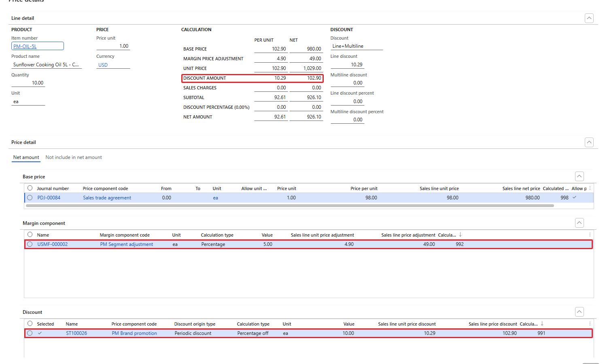
Task: Click the Margin component code column header
Action: (x=125, y=235)
